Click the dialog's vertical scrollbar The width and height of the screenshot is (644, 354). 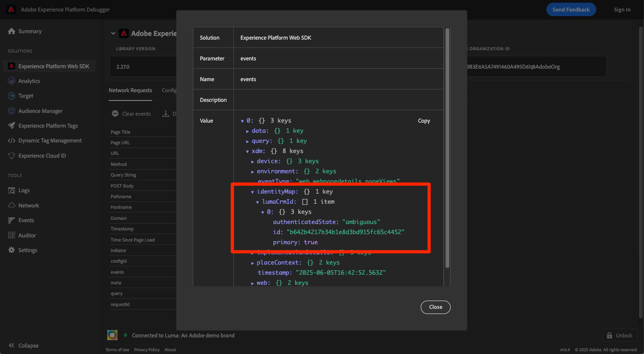tap(447, 147)
